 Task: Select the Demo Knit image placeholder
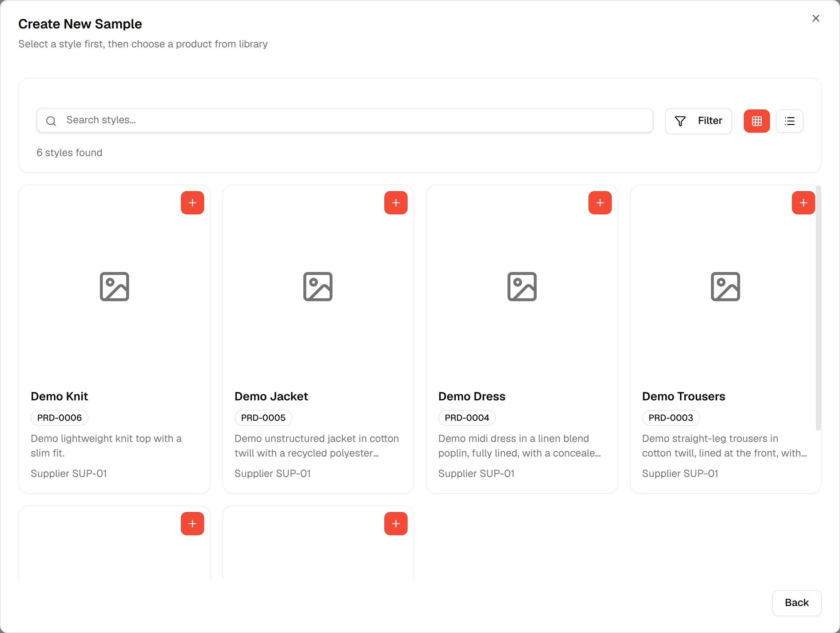pos(114,287)
